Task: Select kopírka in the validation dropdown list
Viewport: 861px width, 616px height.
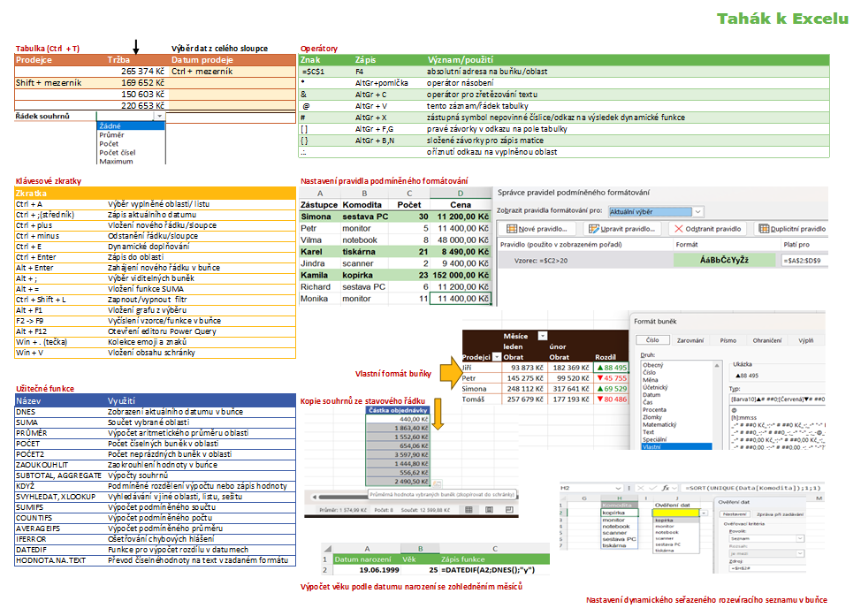Action: [676, 520]
